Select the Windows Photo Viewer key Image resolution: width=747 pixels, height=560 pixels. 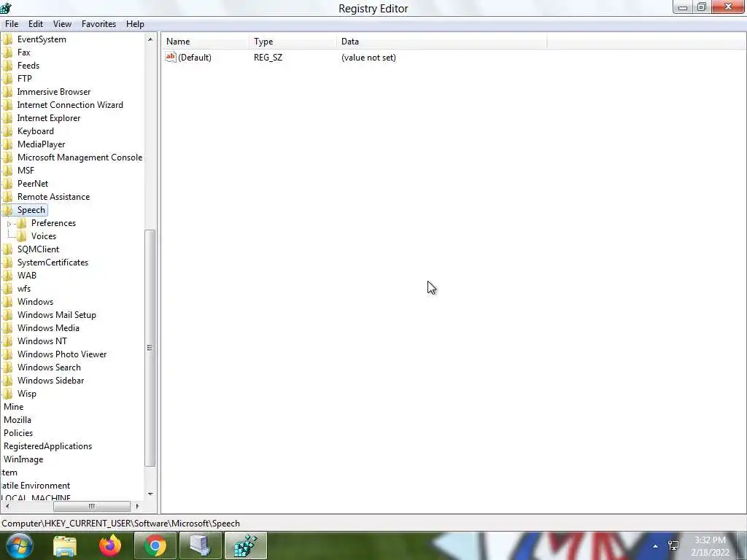pyautogui.click(x=62, y=354)
